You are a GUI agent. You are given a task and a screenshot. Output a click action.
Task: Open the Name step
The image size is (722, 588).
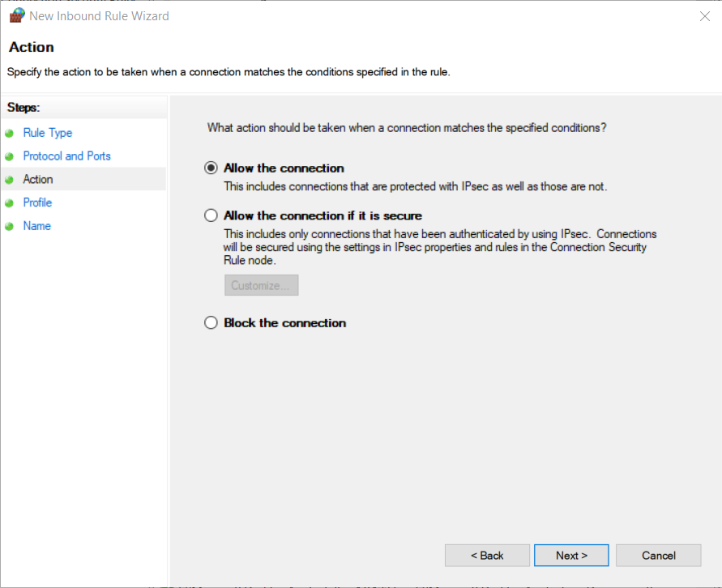pos(37,226)
